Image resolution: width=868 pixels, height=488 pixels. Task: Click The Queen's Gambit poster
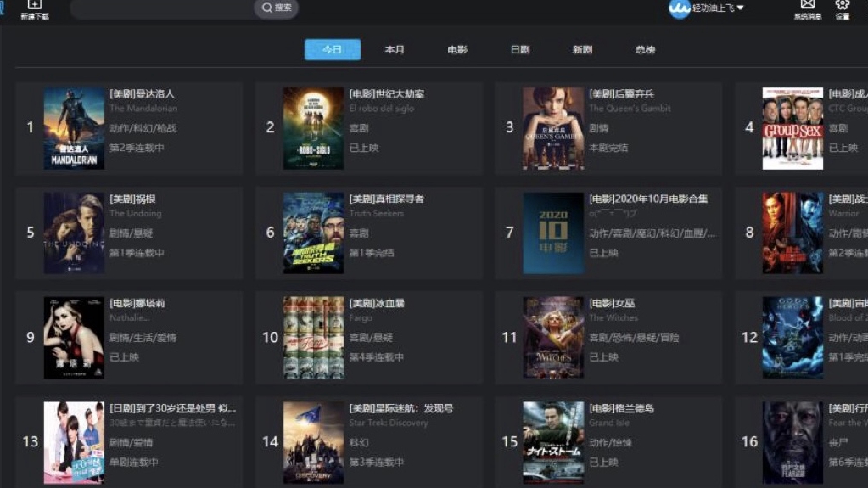pos(553,128)
